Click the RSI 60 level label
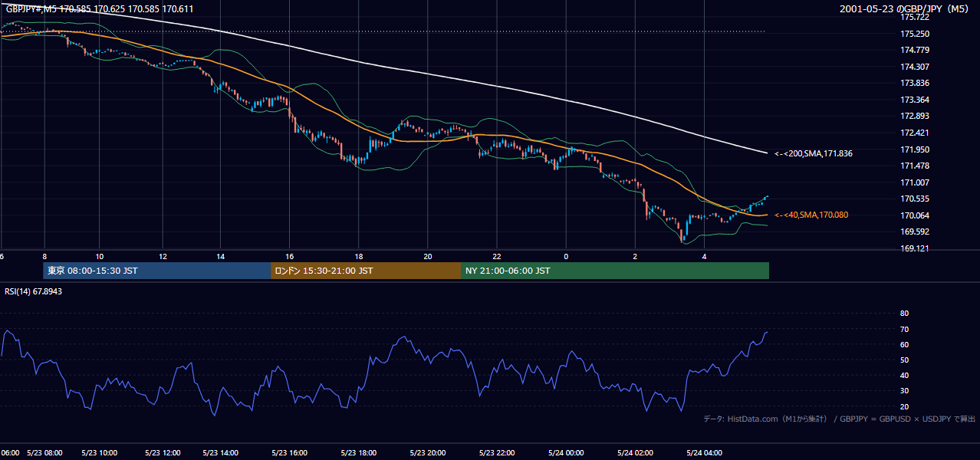The height and width of the screenshot is (460, 980). [904, 344]
